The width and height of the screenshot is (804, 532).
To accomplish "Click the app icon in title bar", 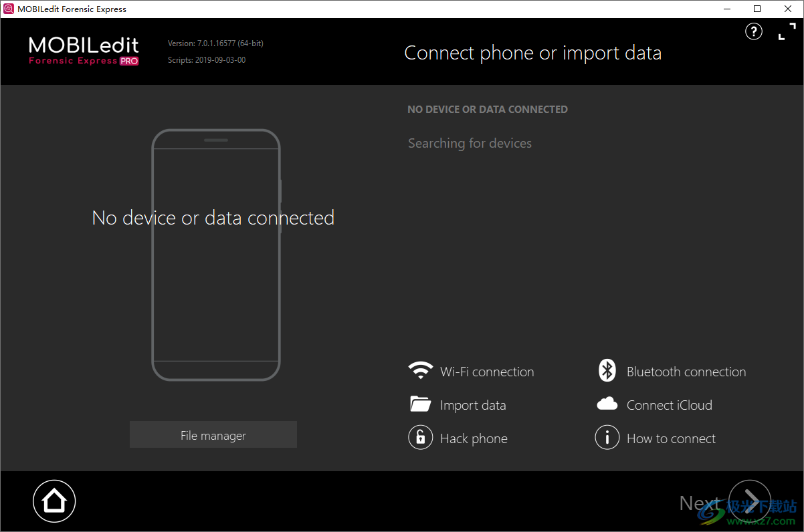I will tap(9, 9).
